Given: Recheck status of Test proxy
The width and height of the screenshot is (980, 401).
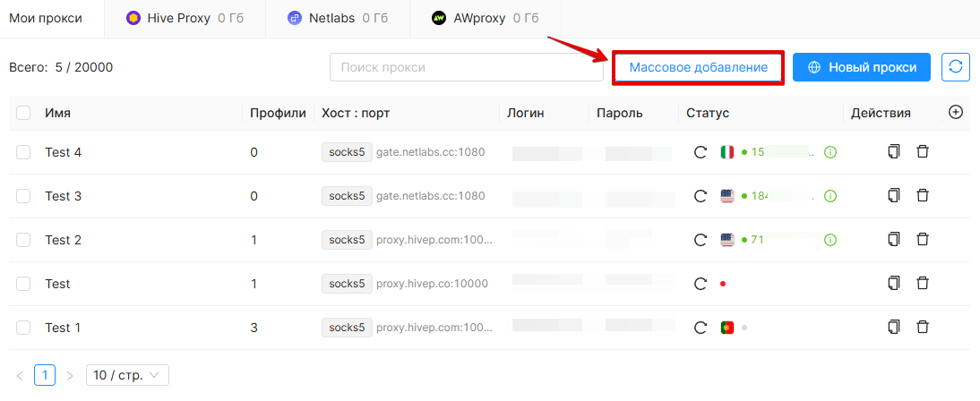Looking at the screenshot, I should (x=701, y=284).
